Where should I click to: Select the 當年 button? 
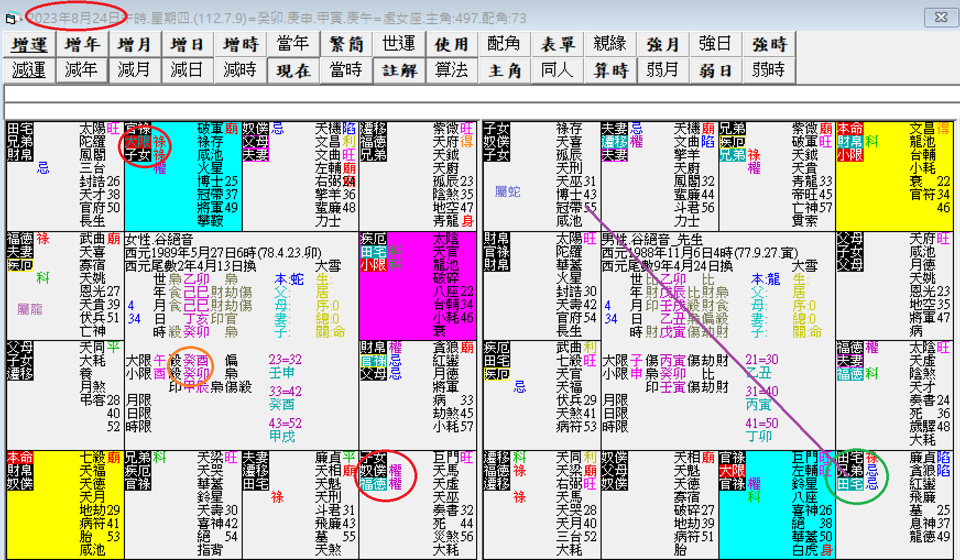tap(293, 44)
